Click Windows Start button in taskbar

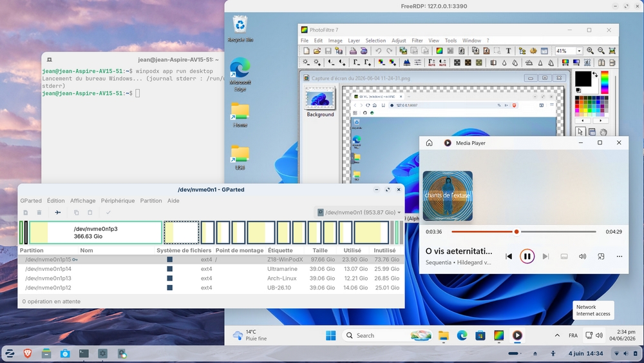[330, 335]
